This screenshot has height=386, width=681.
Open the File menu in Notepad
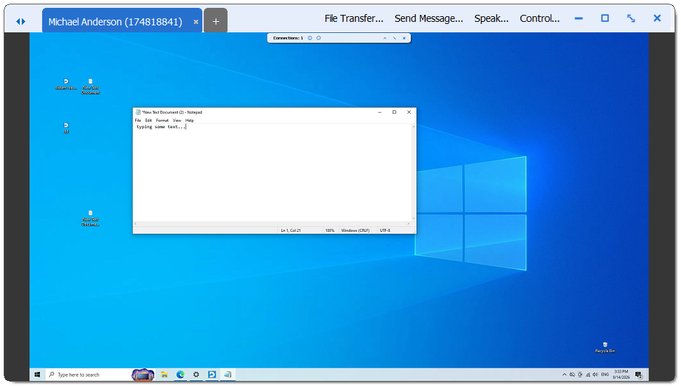coord(138,120)
